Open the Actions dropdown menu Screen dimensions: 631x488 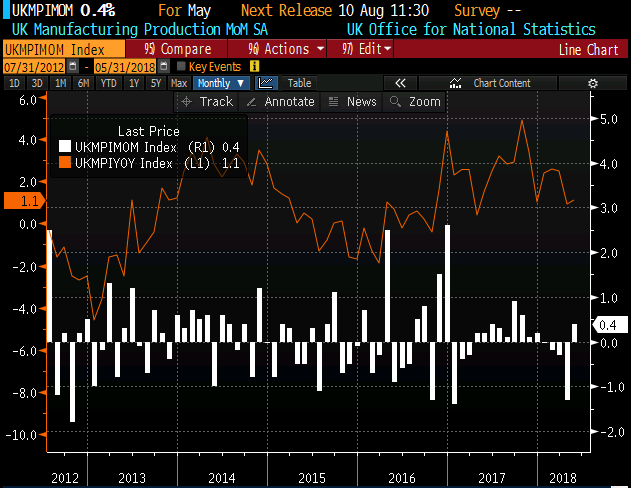[x=277, y=49]
